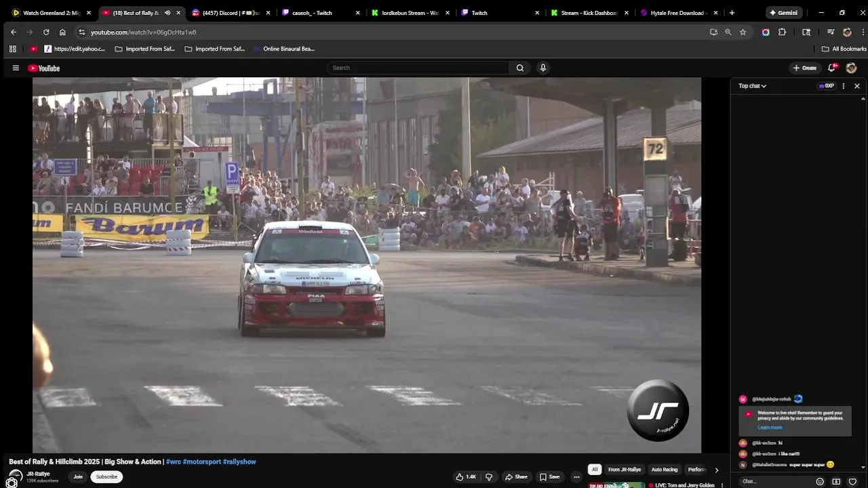The height and width of the screenshot is (488, 868).
Task: View site information icon in address bar
Action: click(x=82, y=32)
